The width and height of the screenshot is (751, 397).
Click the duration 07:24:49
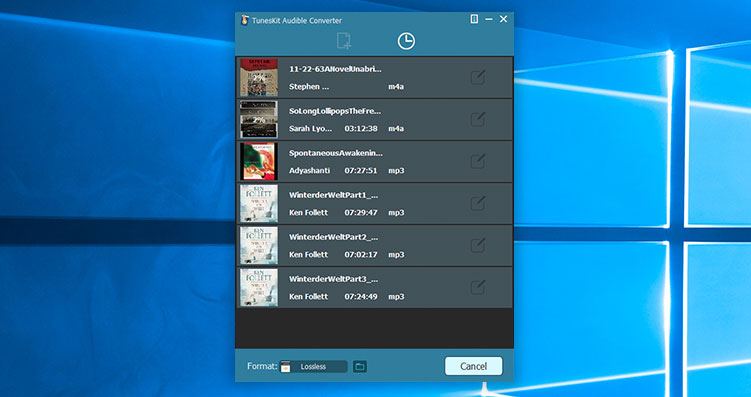(361, 297)
